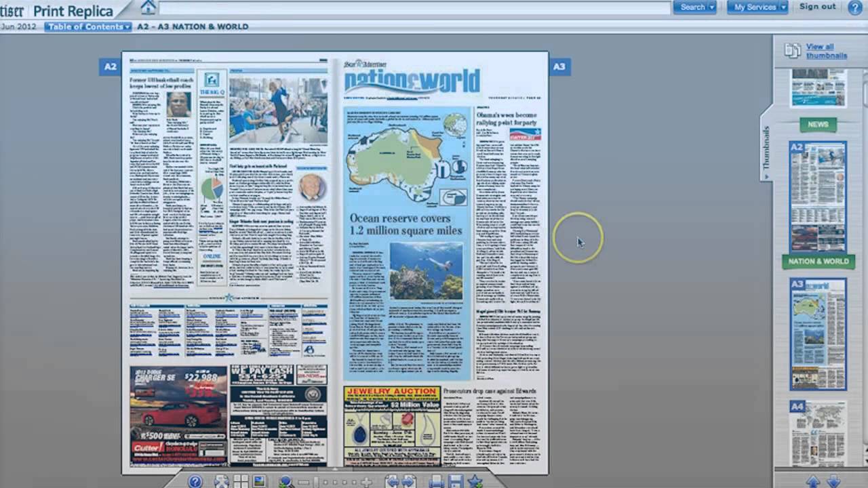Click the Sign out button
Image resolution: width=868 pixels, height=488 pixels.
pos(816,7)
